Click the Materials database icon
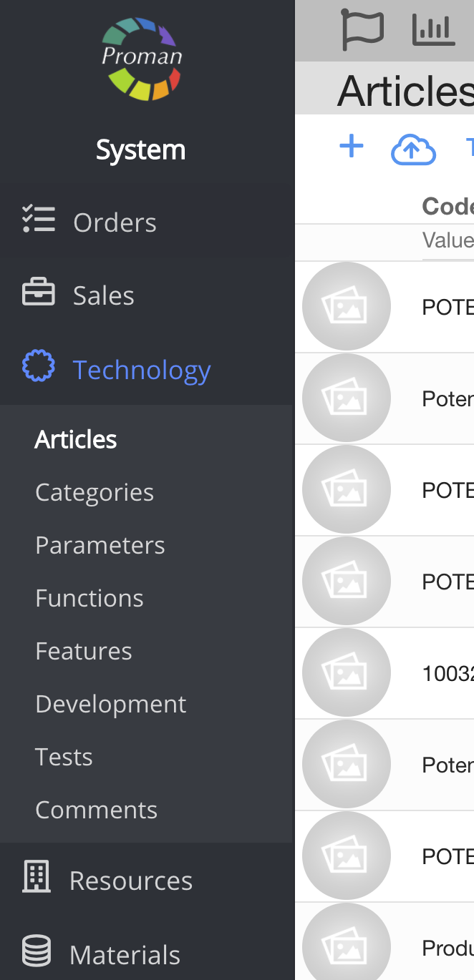 (x=37, y=951)
